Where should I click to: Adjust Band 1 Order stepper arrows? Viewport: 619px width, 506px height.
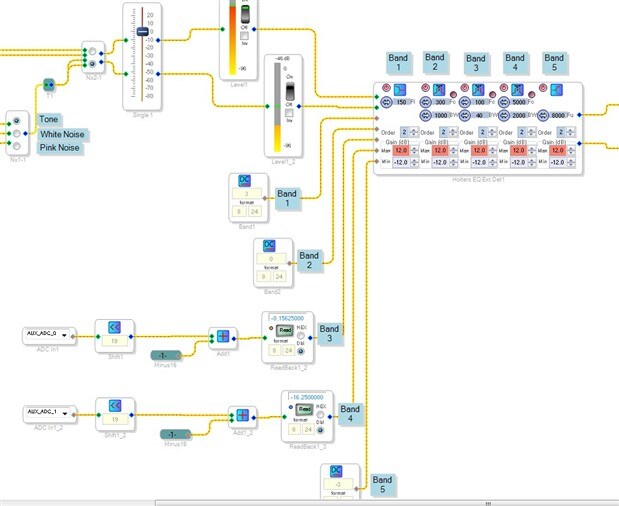click(414, 132)
